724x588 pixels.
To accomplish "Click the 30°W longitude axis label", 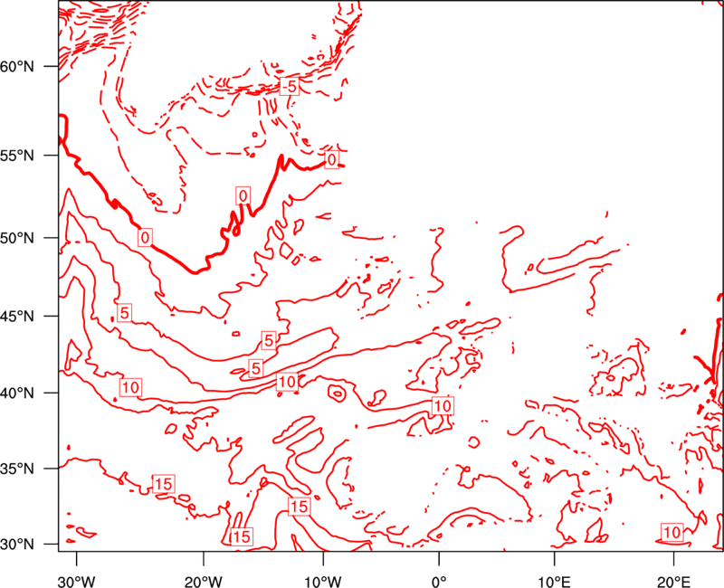I will pos(77,581).
